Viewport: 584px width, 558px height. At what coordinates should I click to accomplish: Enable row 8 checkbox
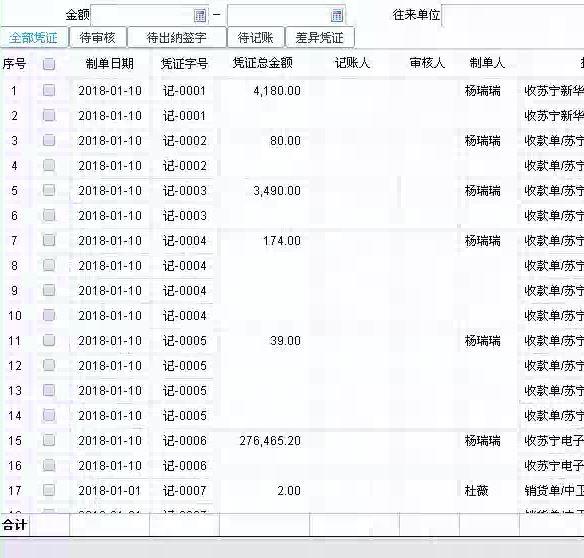49,265
